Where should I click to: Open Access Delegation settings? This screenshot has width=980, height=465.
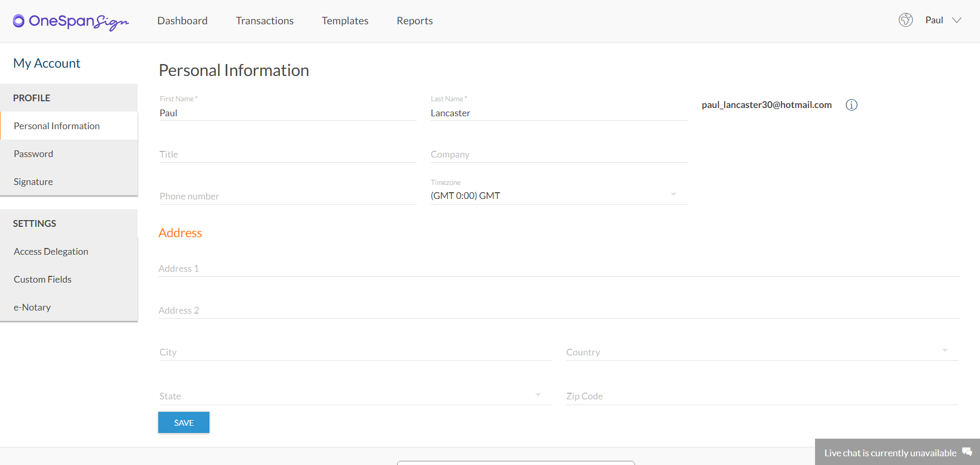click(x=69, y=251)
